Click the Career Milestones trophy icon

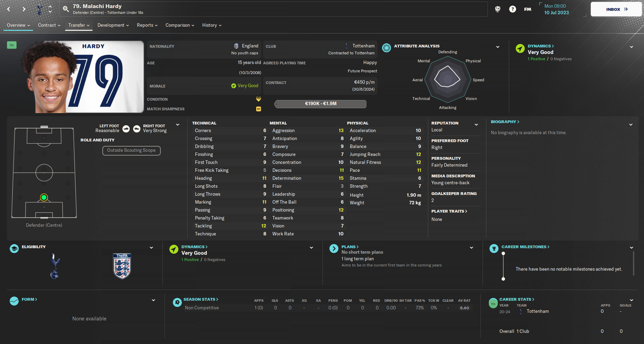pos(494,247)
